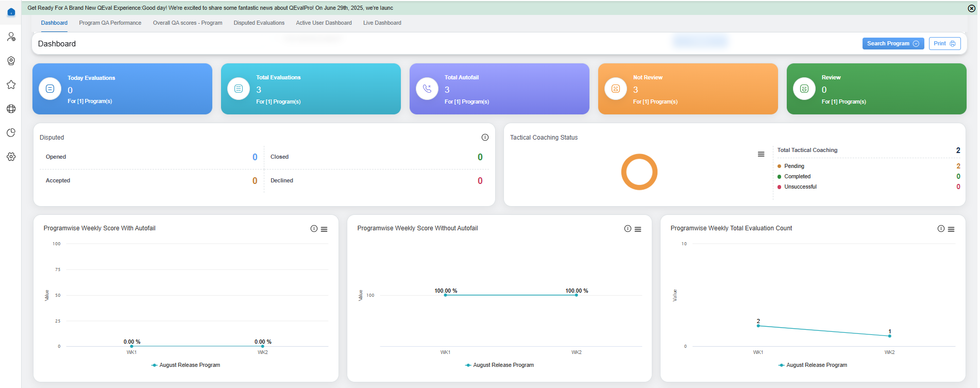This screenshot has height=388, width=980.
Task: Click the star icon in the sidebar
Action: click(x=11, y=85)
